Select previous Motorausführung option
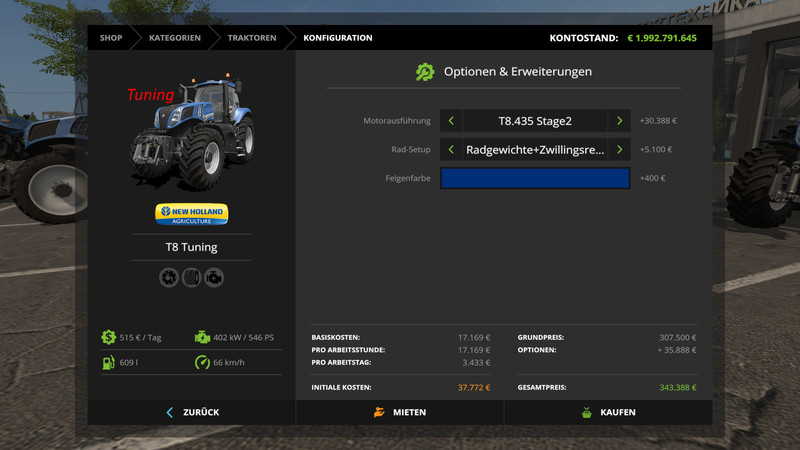The width and height of the screenshot is (800, 450). (451, 121)
